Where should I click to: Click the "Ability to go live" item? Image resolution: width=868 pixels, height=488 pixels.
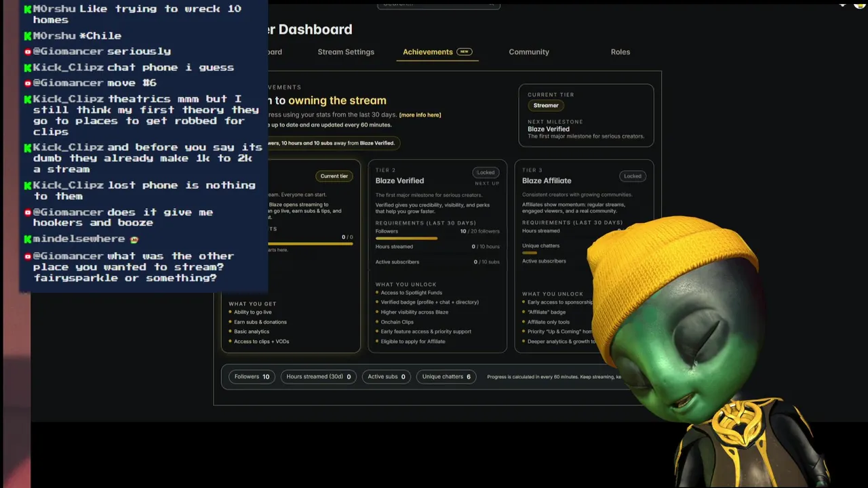pyautogui.click(x=252, y=312)
